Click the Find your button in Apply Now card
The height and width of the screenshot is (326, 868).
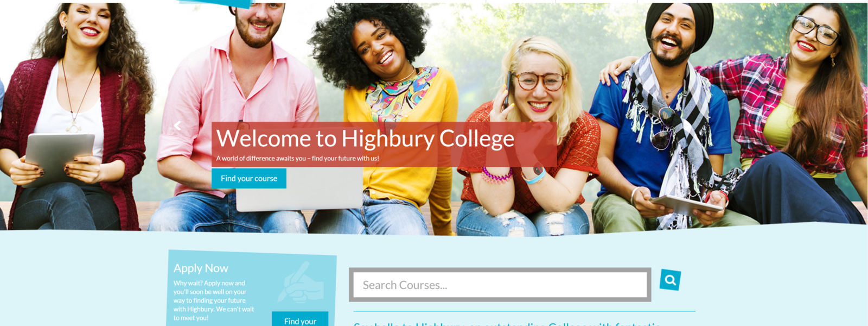coord(300,319)
